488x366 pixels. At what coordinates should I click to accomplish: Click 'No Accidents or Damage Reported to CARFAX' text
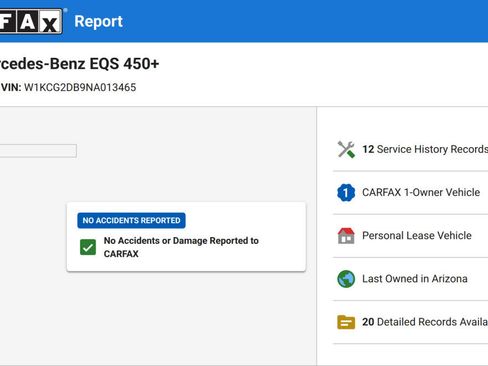[181, 247]
